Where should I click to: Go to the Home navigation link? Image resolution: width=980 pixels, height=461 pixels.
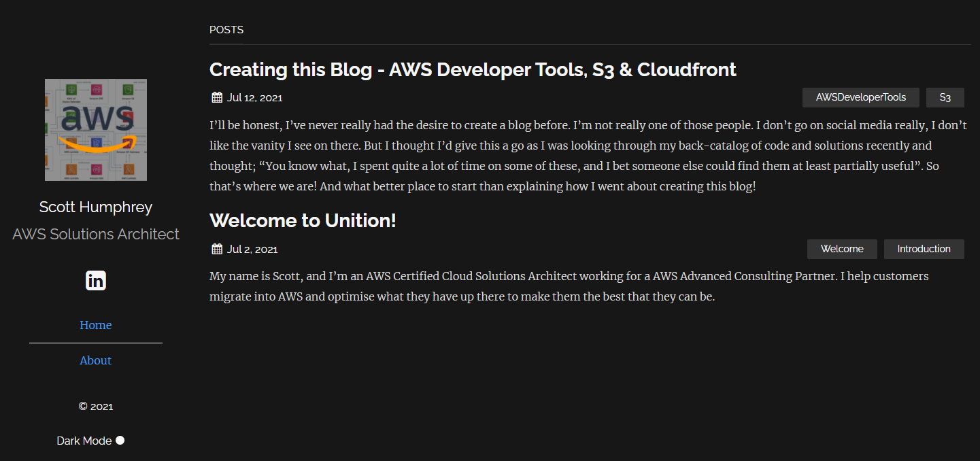pos(96,325)
